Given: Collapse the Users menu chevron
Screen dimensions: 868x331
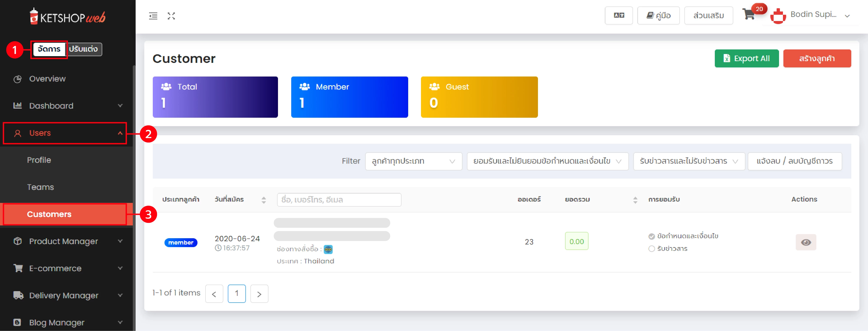Looking at the screenshot, I should pos(120,133).
